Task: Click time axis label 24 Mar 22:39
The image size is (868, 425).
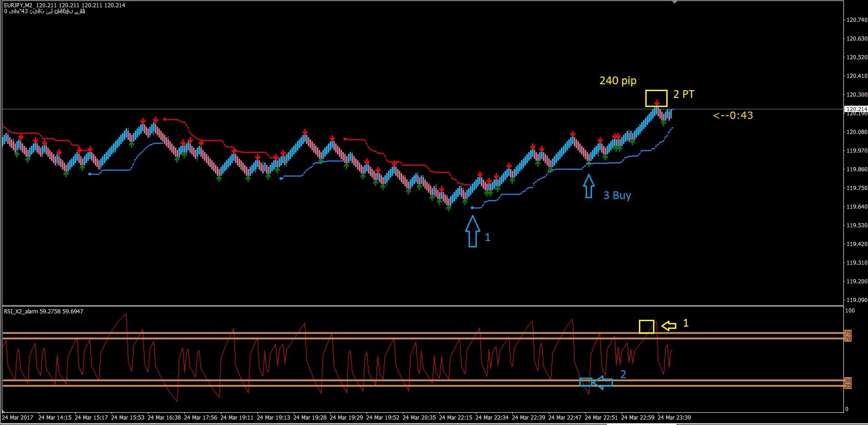Action: [x=528, y=418]
